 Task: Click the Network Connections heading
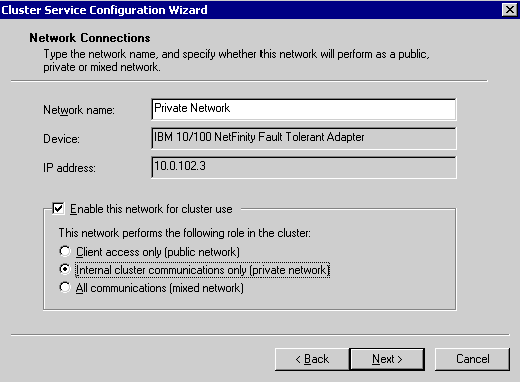point(90,38)
